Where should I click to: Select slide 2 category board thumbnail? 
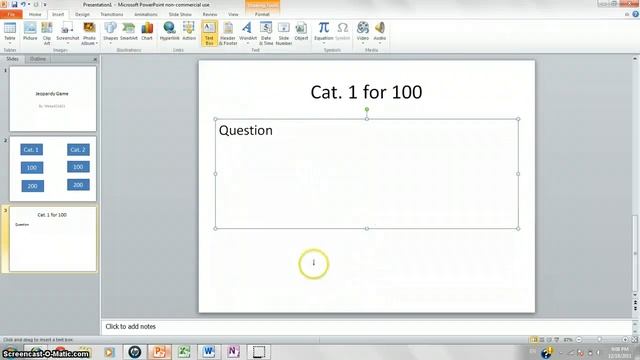coord(53,169)
